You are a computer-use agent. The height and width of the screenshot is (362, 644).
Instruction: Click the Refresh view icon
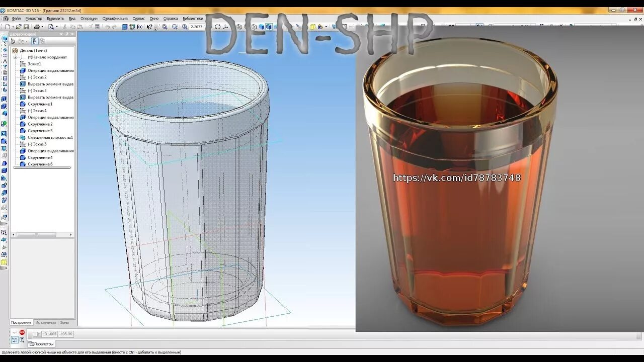(x=217, y=27)
